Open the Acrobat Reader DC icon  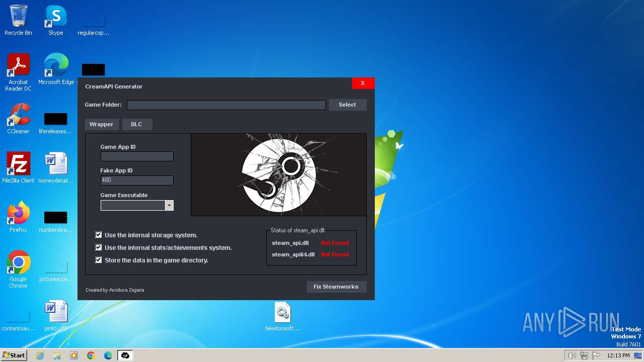[18, 72]
